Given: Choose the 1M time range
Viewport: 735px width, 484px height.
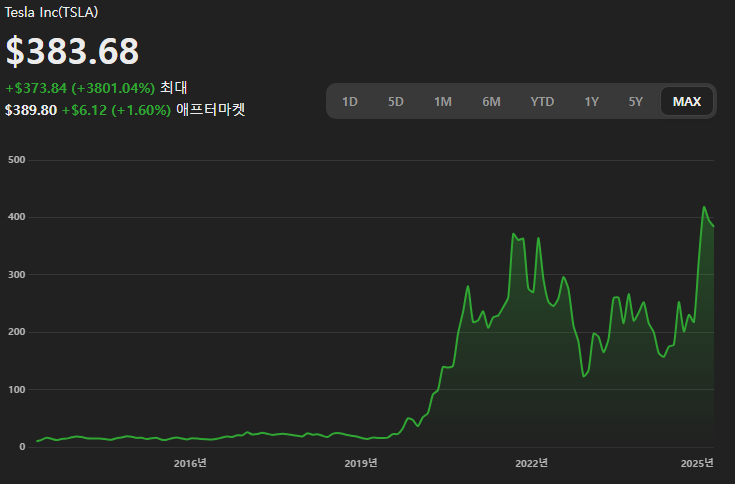Looking at the screenshot, I should pyautogui.click(x=442, y=101).
